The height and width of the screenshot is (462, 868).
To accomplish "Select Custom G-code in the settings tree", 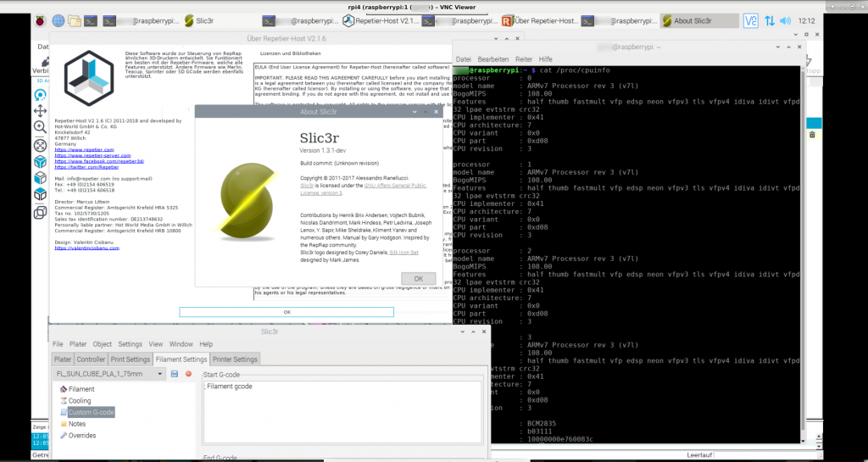I will click(87, 412).
